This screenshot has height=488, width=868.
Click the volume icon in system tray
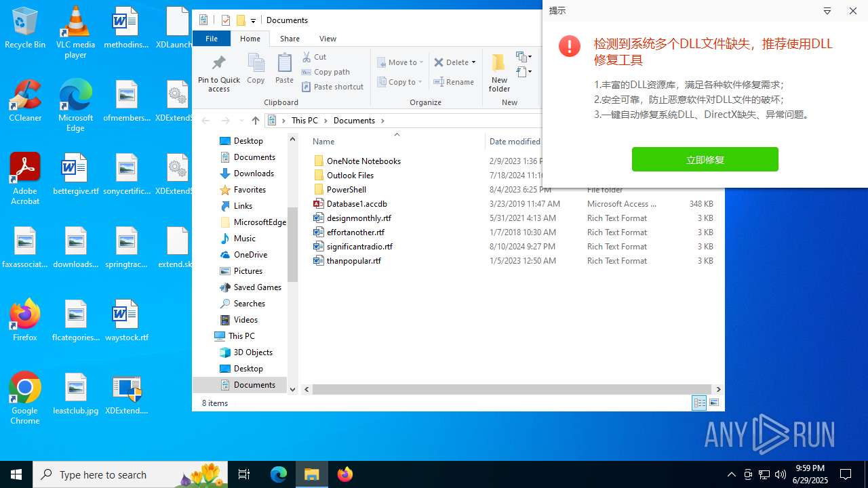[781, 474]
